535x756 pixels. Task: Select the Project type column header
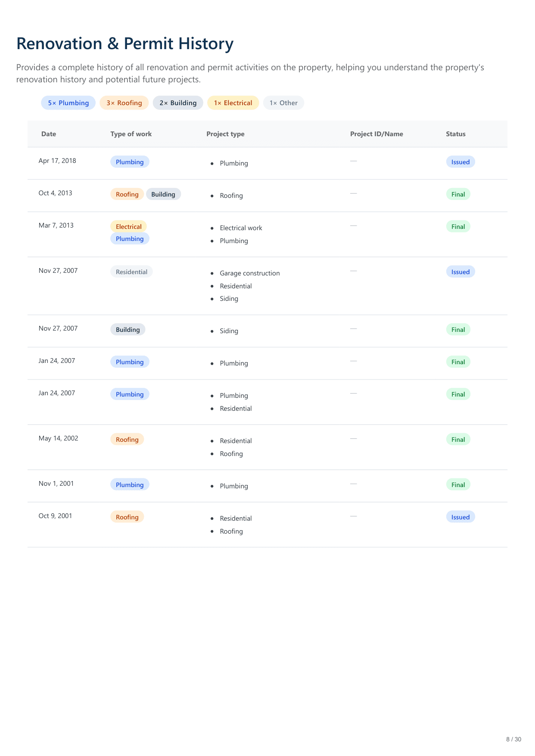pyautogui.click(x=225, y=134)
